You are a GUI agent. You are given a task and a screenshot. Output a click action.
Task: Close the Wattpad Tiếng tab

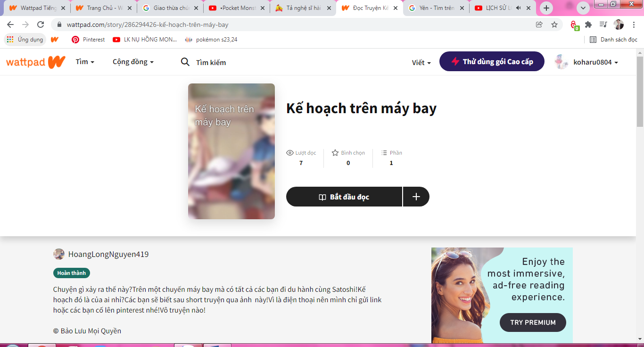63,8
